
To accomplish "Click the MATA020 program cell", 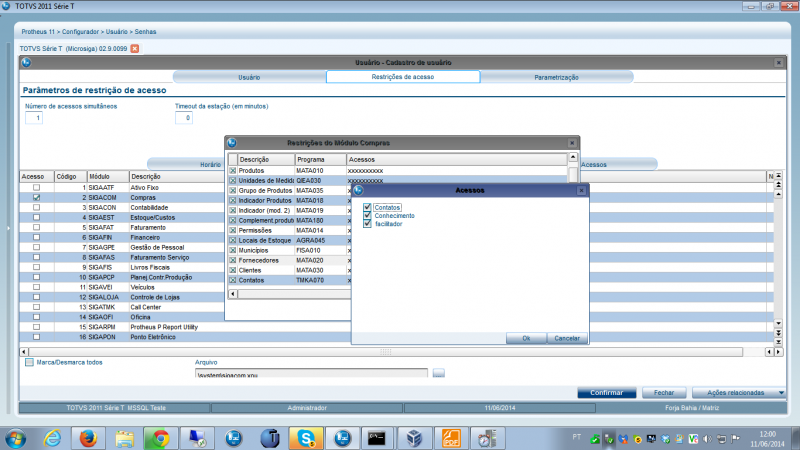I will click(x=320, y=261).
